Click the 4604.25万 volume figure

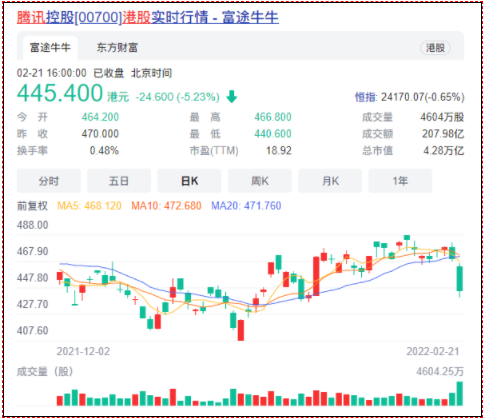[x=440, y=372]
